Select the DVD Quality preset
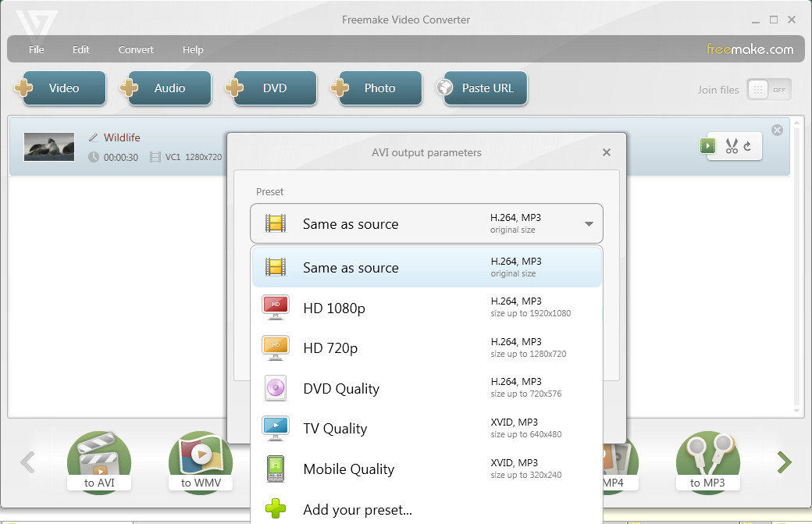 427,388
